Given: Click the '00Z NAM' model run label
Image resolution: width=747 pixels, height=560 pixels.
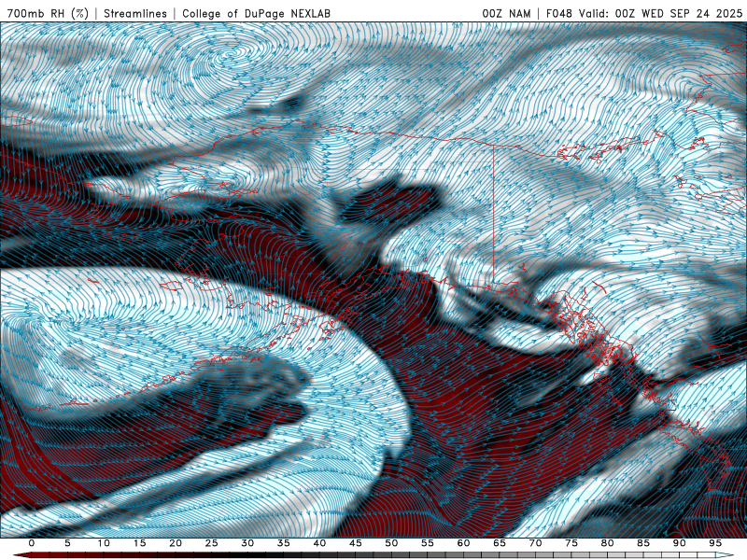Looking at the screenshot, I should coord(506,13).
